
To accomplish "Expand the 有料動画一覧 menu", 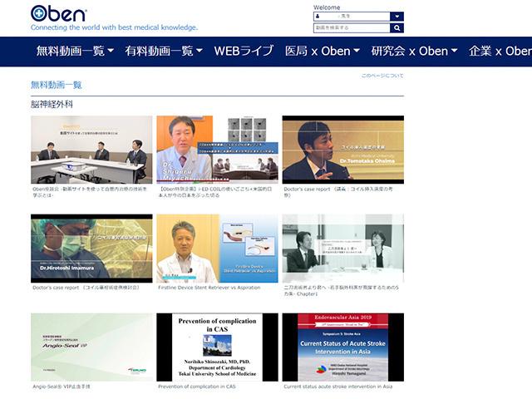I will 164,51.
